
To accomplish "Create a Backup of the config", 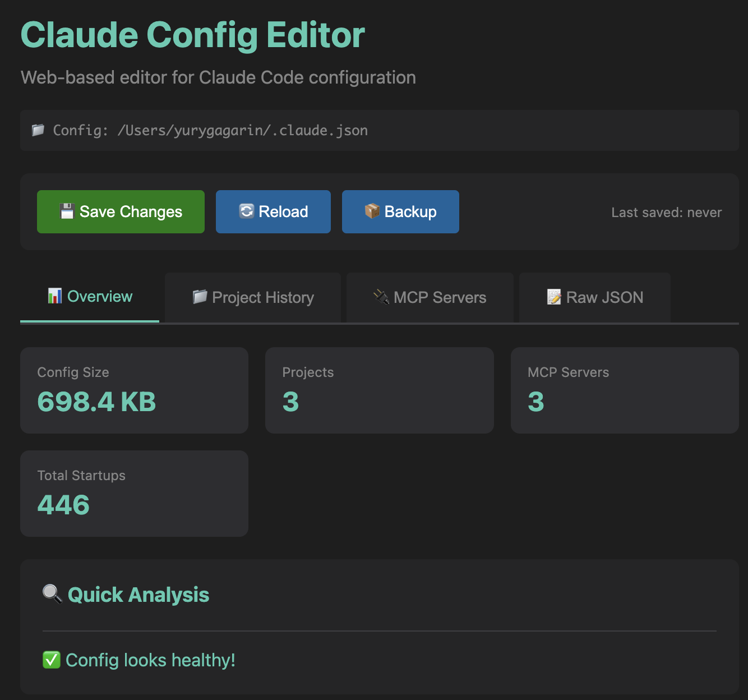I will pyautogui.click(x=400, y=211).
